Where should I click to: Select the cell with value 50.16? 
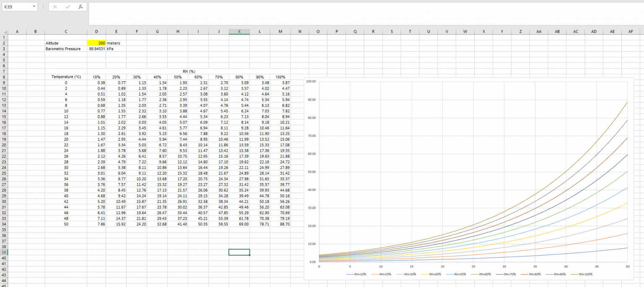[280, 196]
